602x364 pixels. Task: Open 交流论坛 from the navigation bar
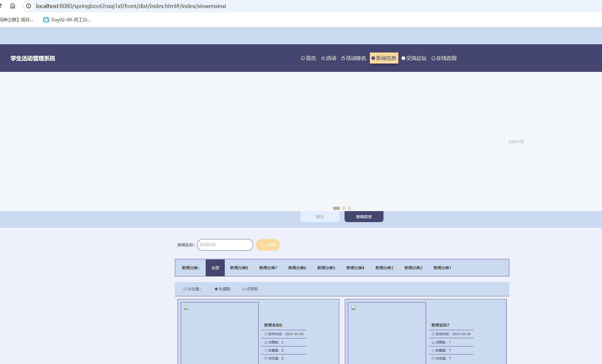(414, 58)
